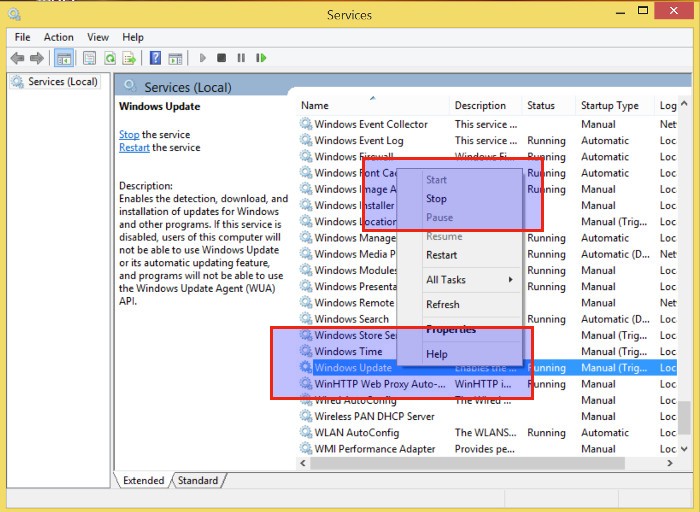Select the Windows Event Collector service row

488,124
